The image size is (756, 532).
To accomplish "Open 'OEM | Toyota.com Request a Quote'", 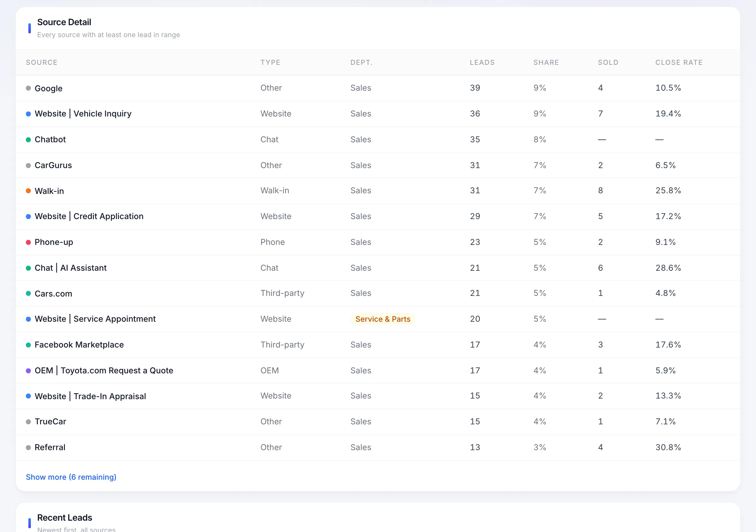I will coord(104,371).
